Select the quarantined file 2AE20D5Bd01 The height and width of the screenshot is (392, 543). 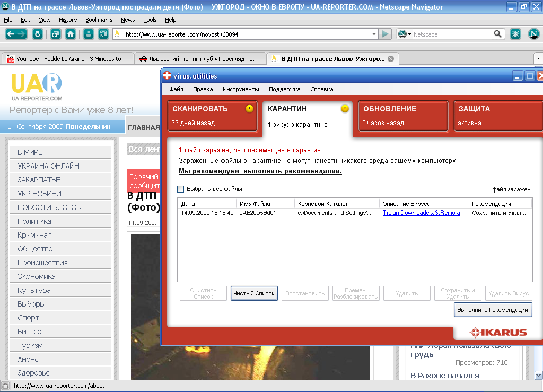[x=258, y=213]
